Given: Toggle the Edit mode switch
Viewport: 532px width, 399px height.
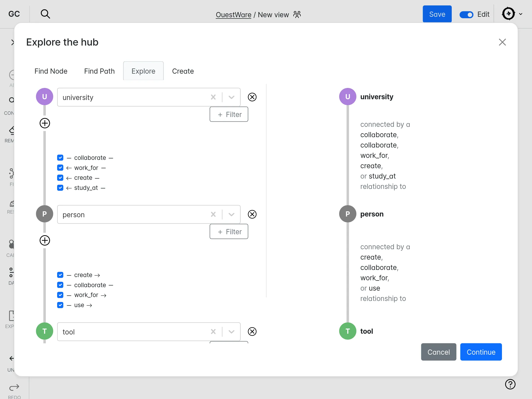Looking at the screenshot, I should (466, 15).
